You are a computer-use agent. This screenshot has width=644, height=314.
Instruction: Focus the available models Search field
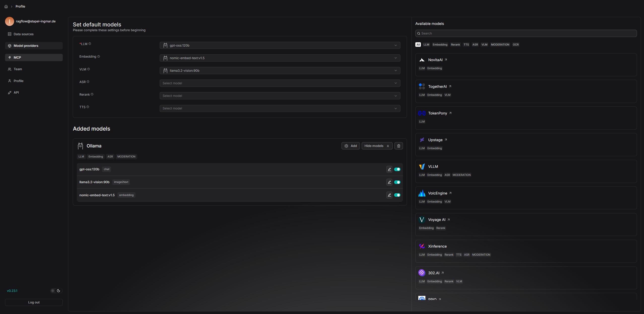pos(526,33)
